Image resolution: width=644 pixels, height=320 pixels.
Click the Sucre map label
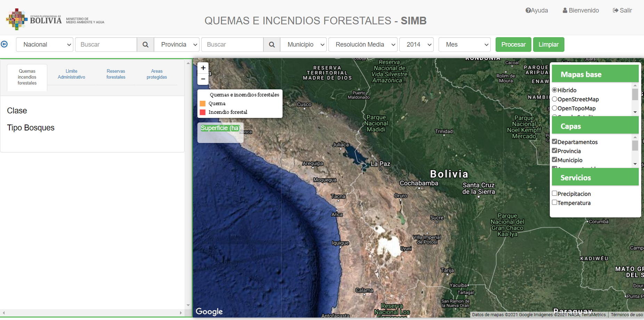(x=437, y=218)
